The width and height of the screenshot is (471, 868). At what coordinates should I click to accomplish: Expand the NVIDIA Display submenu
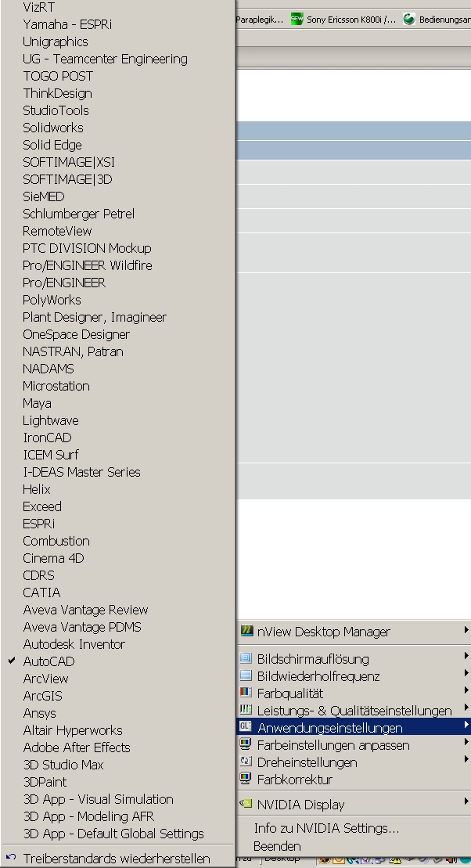point(354,805)
